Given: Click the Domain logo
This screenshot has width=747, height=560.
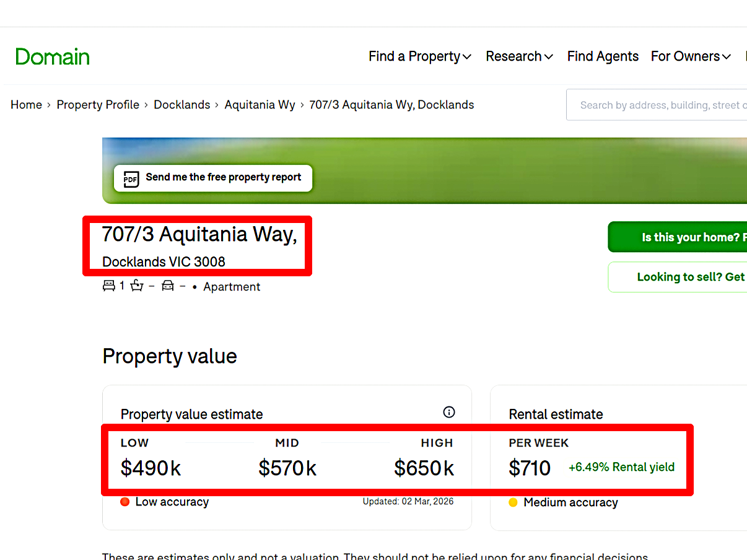Looking at the screenshot, I should tap(53, 57).
